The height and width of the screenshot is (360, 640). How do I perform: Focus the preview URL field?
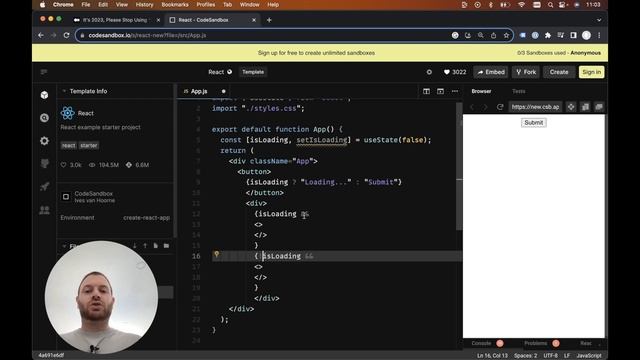536,107
